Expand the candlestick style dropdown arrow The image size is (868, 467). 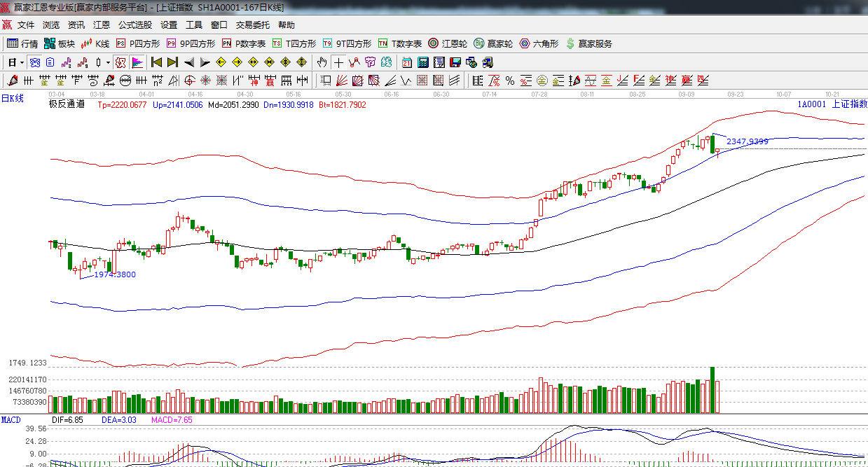coord(107,62)
